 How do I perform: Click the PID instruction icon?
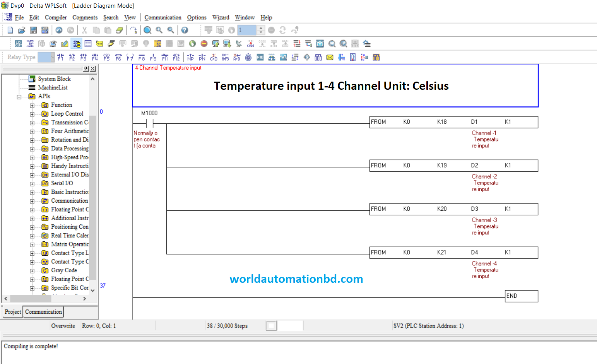pyautogui.click(x=260, y=57)
